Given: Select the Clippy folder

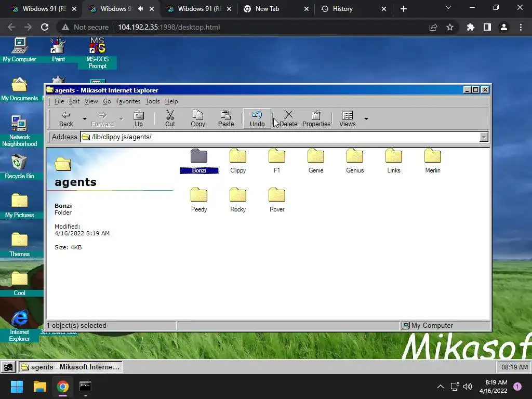Looking at the screenshot, I should [238, 161].
